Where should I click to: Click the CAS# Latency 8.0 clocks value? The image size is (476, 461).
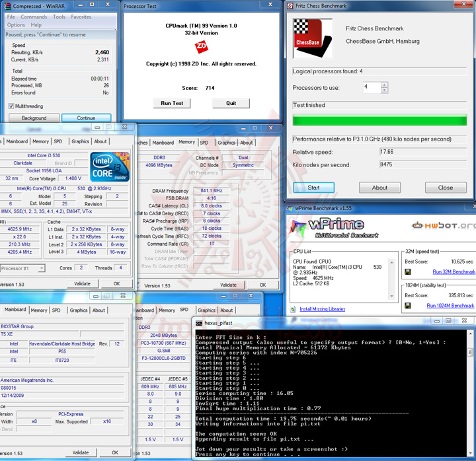pos(212,205)
